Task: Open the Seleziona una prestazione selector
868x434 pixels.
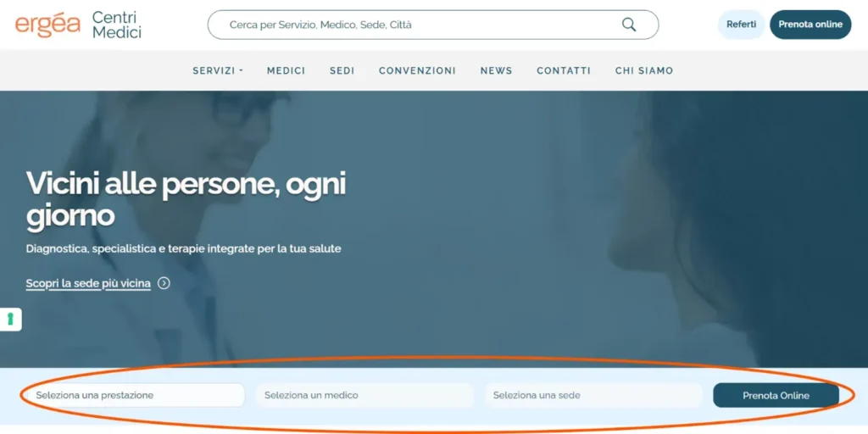Action: point(136,395)
